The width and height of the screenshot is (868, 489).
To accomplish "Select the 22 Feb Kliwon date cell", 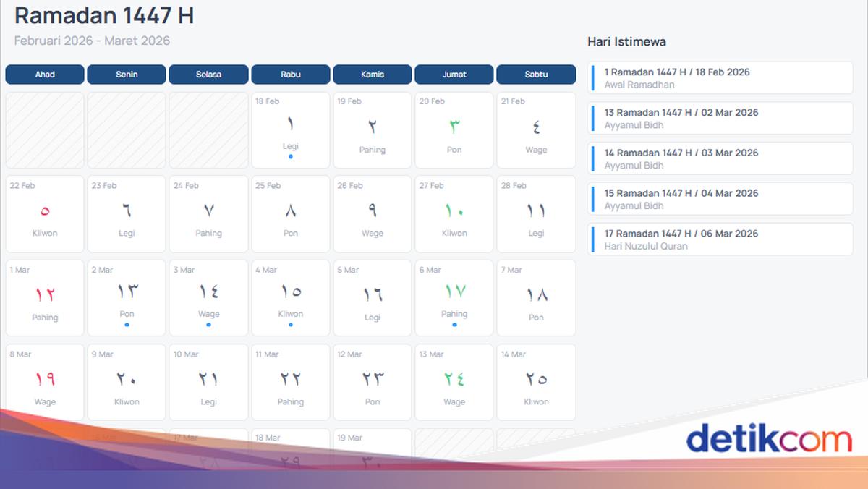I will click(45, 214).
